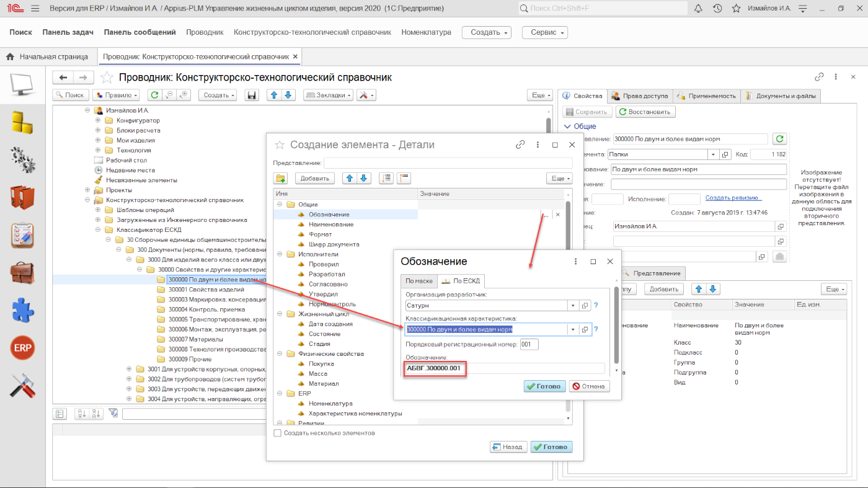This screenshot has height=488, width=868.
Task: Open the Правило dropdown in toolbar
Action: (x=117, y=95)
